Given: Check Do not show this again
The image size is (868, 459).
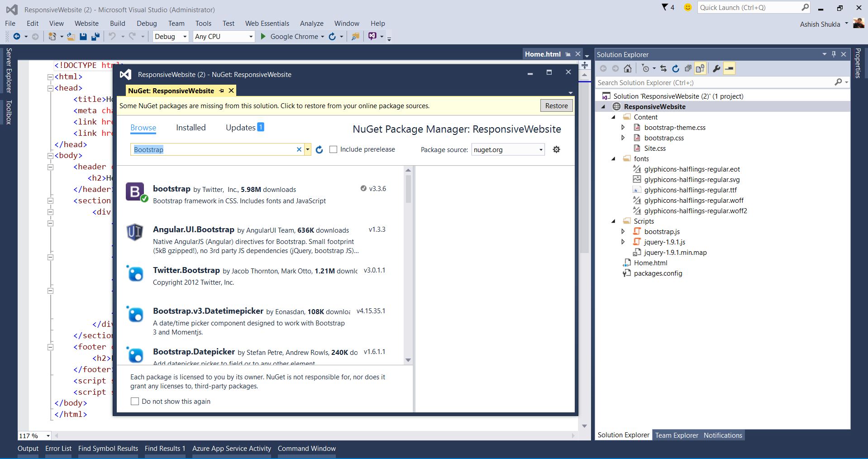Looking at the screenshot, I should pos(135,402).
